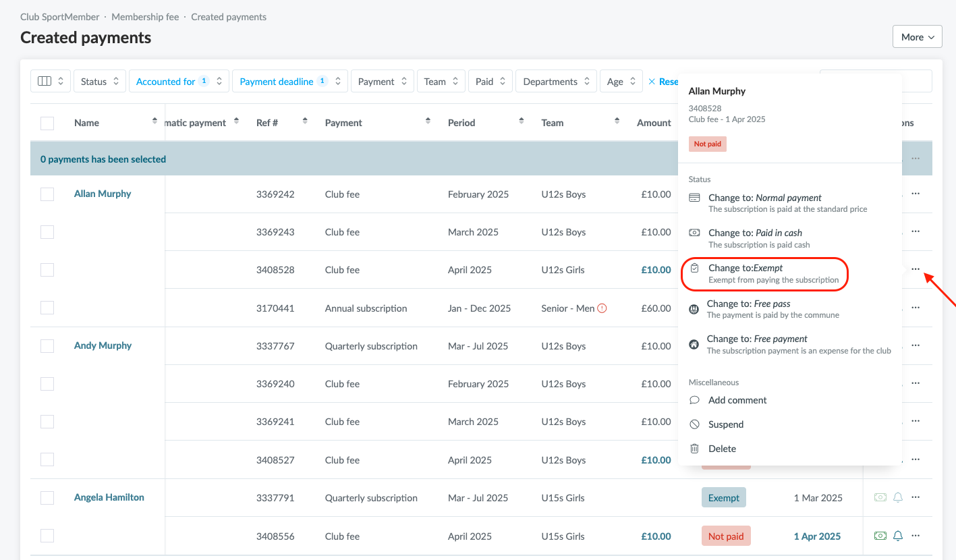
Task: Choose Add comment from the menu
Action: pyautogui.click(x=737, y=400)
